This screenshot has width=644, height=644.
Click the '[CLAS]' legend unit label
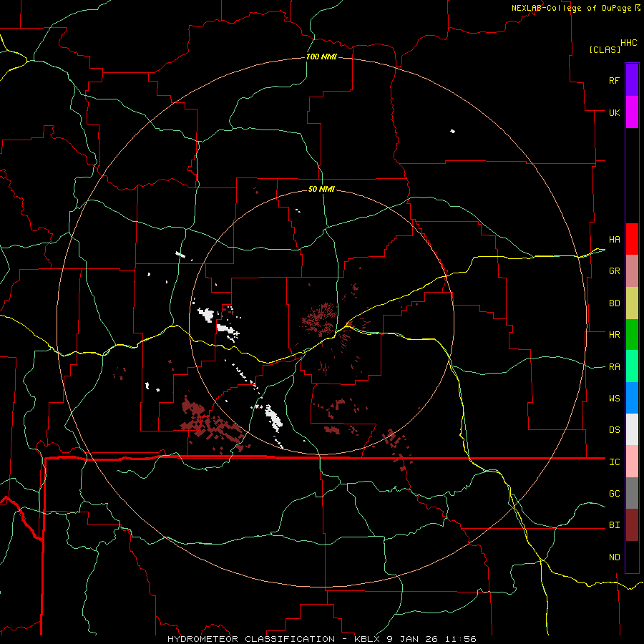click(x=605, y=49)
